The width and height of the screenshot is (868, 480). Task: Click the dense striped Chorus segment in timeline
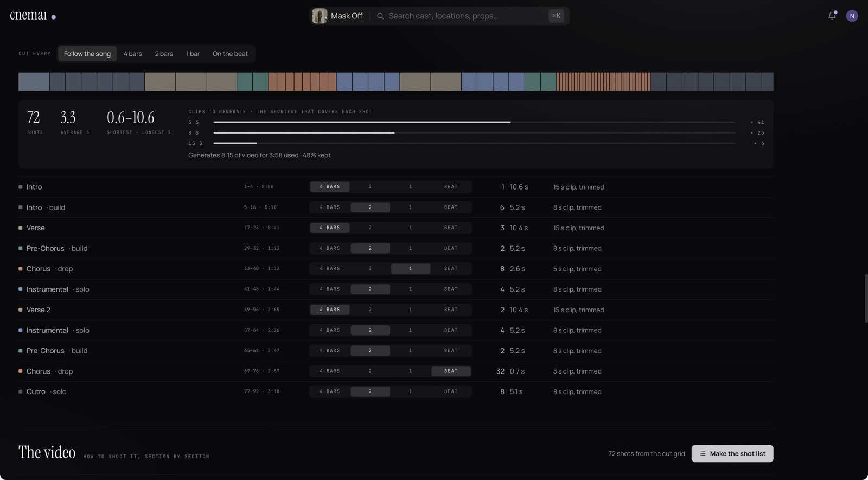pos(603,81)
